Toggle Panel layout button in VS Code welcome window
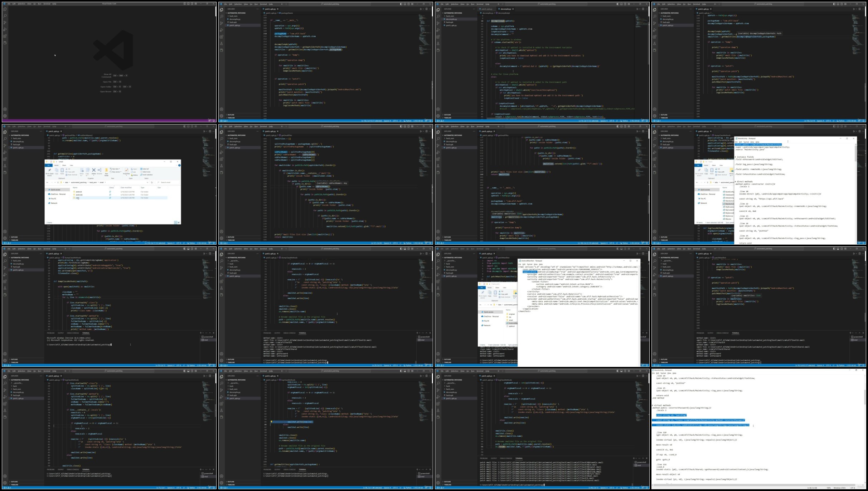This screenshot has height=491, width=868. [x=189, y=4]
